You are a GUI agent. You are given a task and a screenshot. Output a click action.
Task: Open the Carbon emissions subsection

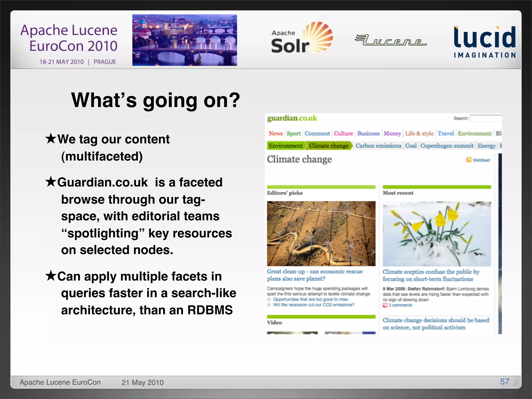(378, 145)
